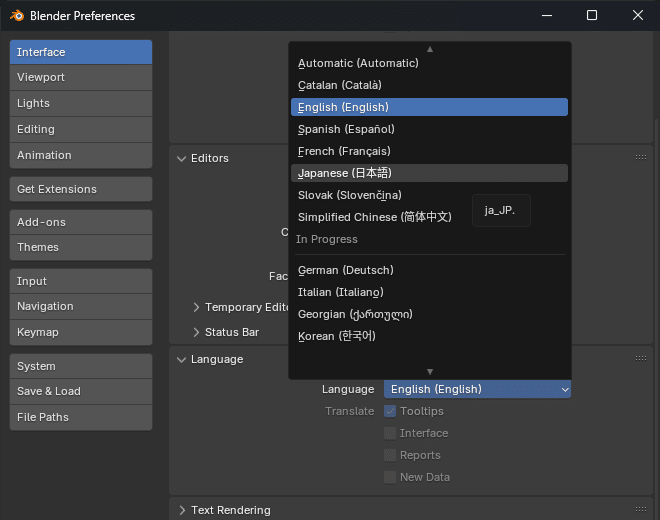Expand the Status Bar subpanel

click(196, 332)
